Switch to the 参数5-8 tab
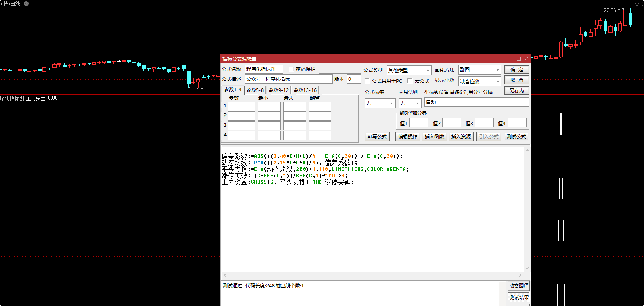The height and width of the screenshot is (306, 644). click(x=255, y=90)
